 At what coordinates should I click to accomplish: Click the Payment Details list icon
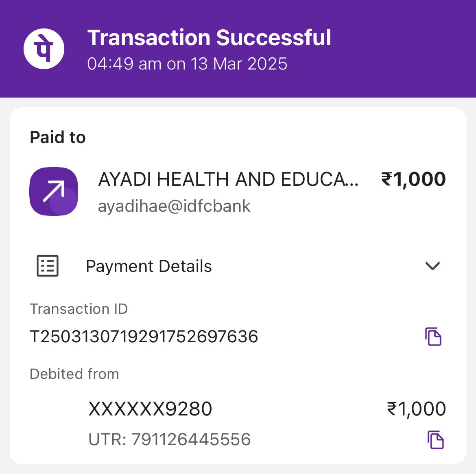[48, 266]
